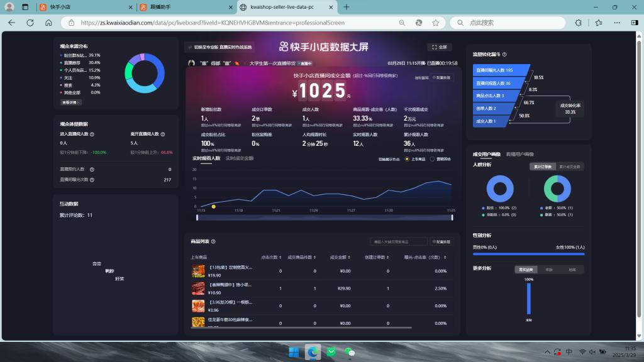The image size is (644, 362).
Task: Click the right handle of chart time slider
Action: [x=452, y=217]
